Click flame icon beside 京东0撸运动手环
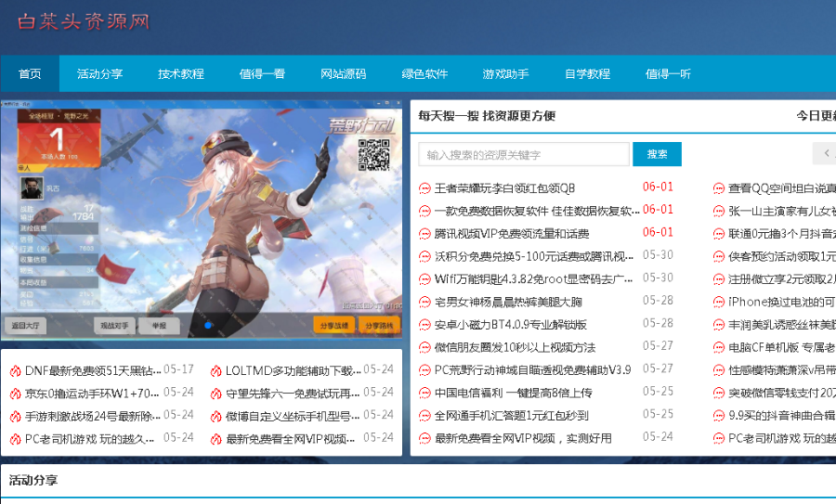 (16, 394)
